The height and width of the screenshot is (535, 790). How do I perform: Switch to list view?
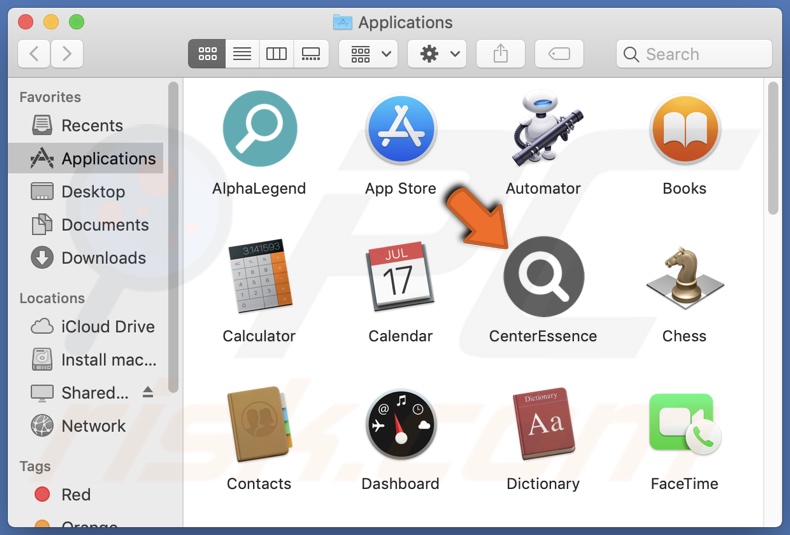coord(242,53)
